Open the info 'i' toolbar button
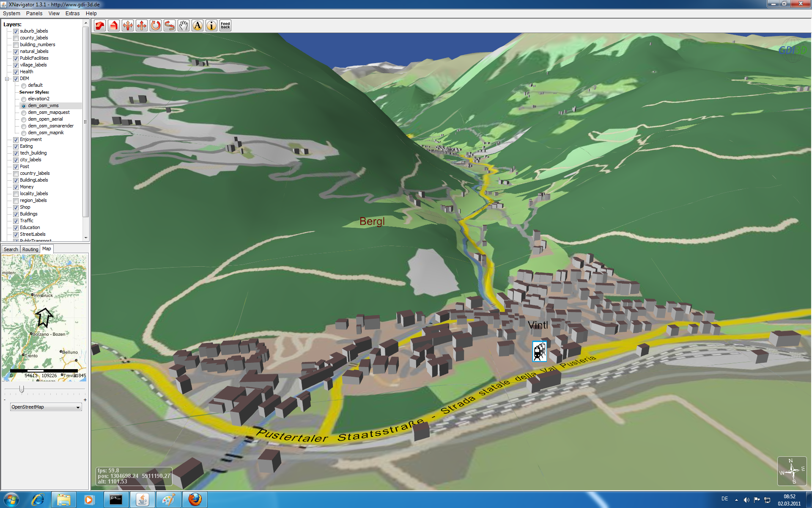The height and width of the screenshot is (508, 812). tap(211, 26)
